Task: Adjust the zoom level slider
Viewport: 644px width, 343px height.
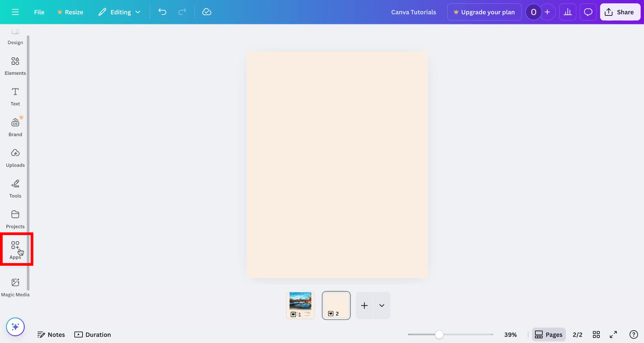Action: click(x=440, y=334)
